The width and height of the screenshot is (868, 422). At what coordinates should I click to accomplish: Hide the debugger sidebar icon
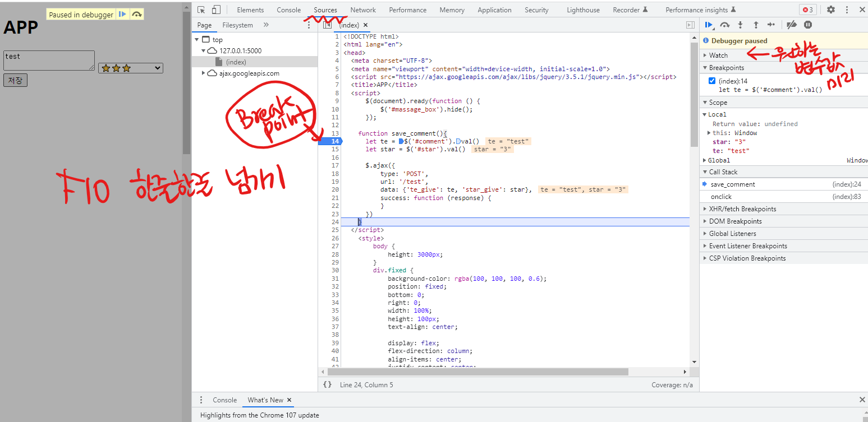[x=691, y=25]
